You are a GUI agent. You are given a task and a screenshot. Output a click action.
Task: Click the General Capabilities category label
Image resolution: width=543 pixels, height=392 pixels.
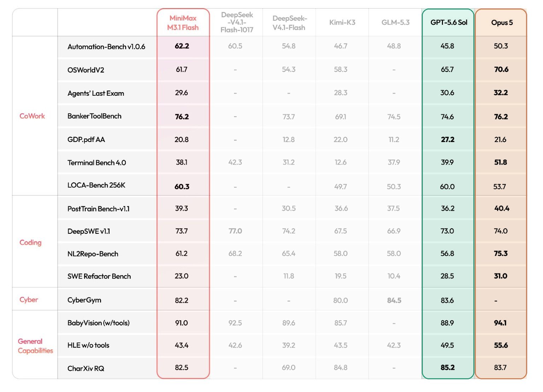tap(35, 346)
